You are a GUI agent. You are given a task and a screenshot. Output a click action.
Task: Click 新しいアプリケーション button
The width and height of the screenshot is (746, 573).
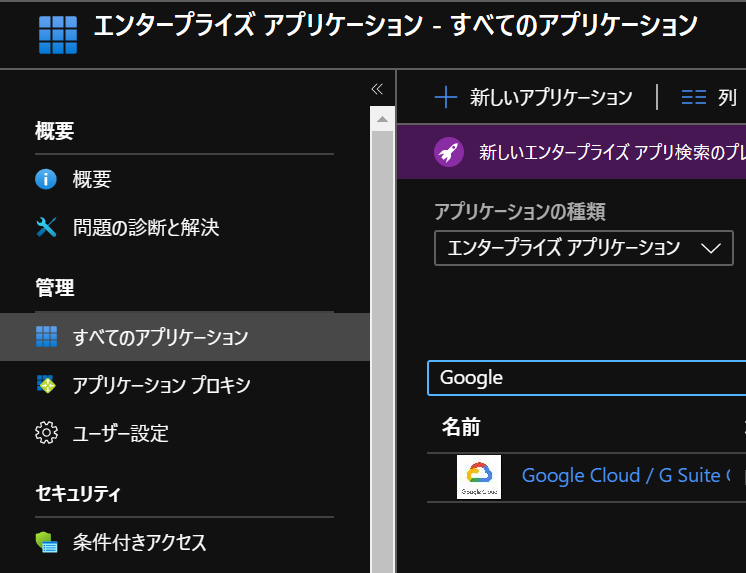point(534,97)
